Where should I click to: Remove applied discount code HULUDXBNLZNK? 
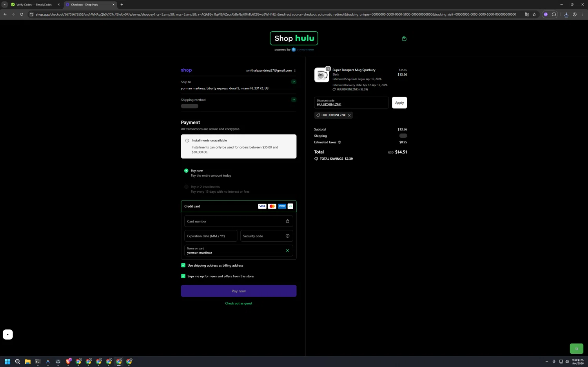tap(349, 115)
